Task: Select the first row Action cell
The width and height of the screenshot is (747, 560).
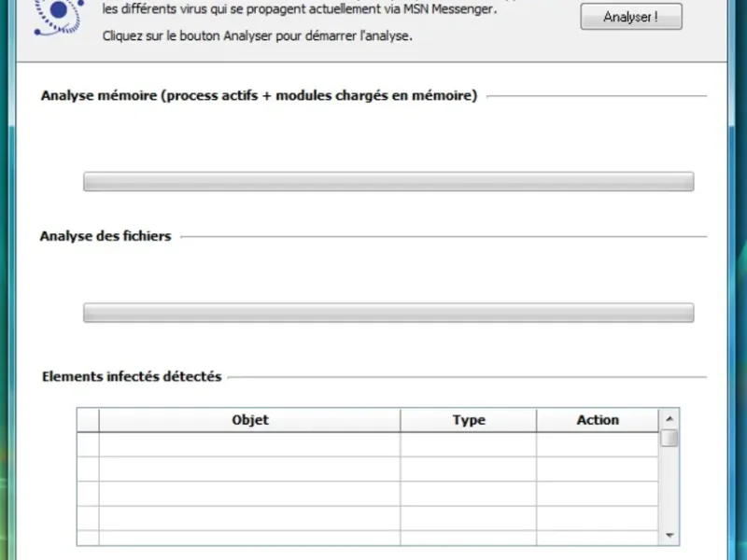Action: pos(598,444)
